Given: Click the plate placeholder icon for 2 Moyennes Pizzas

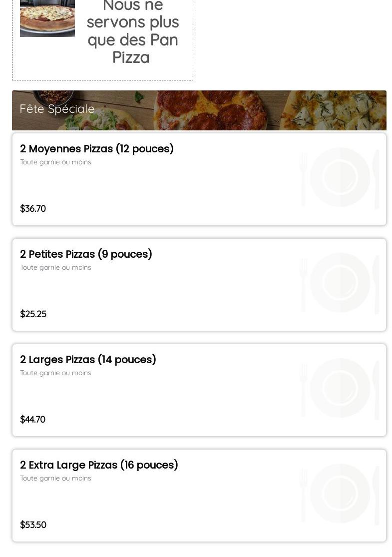Looking at the screenshot, I should tap(340, 177).
